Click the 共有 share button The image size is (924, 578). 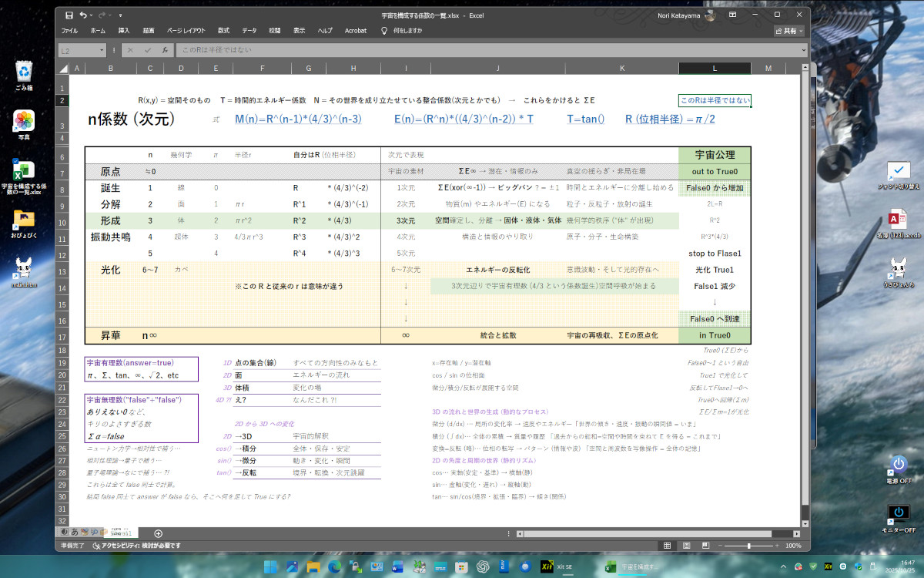coord(789,31)
